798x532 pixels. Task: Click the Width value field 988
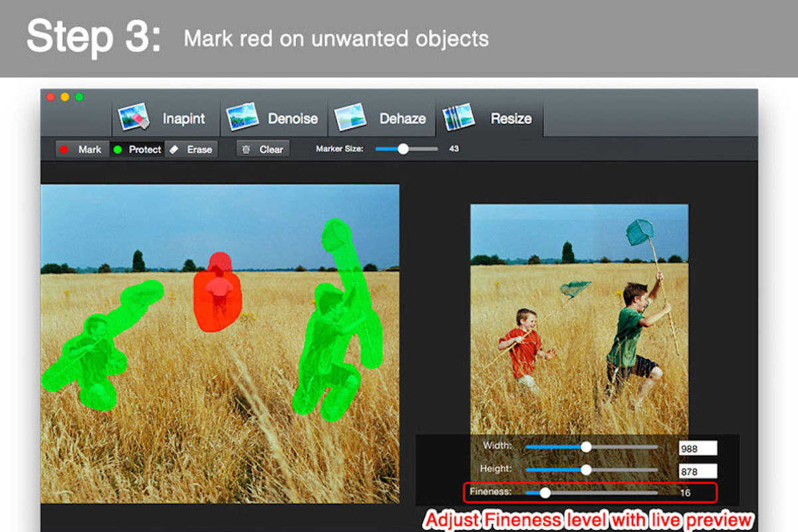tap(698, 448)
